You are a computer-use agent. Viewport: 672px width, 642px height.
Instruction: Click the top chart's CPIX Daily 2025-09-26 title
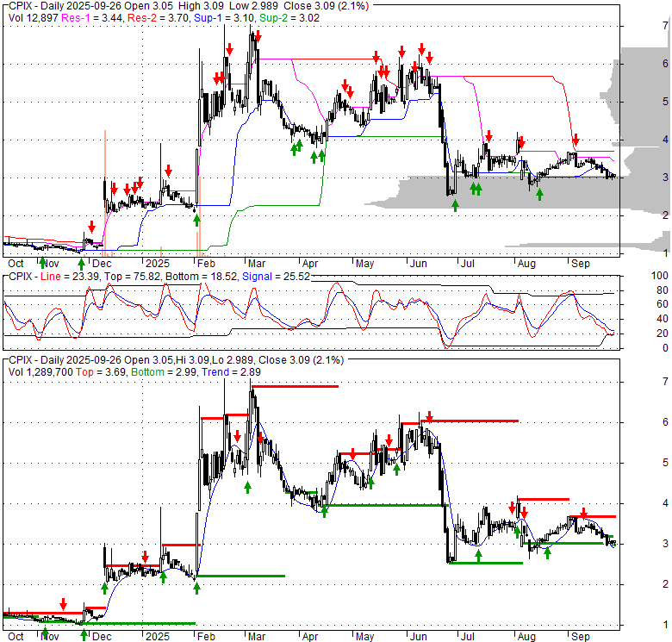[x=65, y=6]
